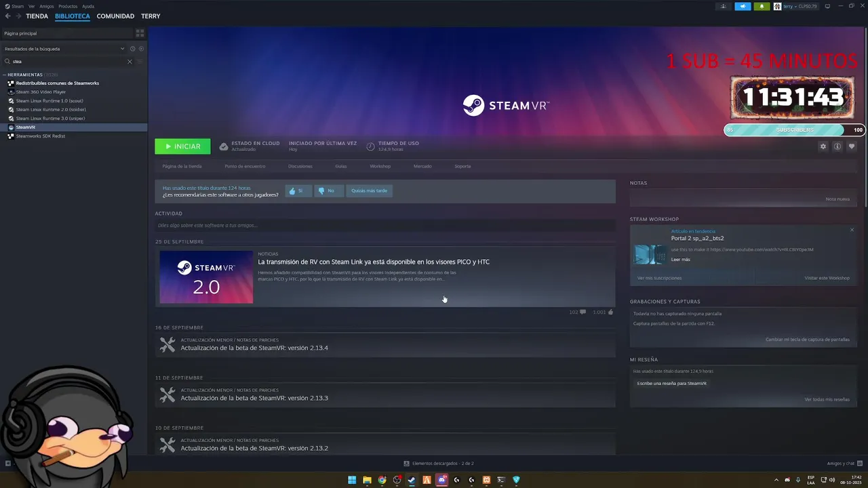Collapse the Herramientas category

tap(5, 75)
